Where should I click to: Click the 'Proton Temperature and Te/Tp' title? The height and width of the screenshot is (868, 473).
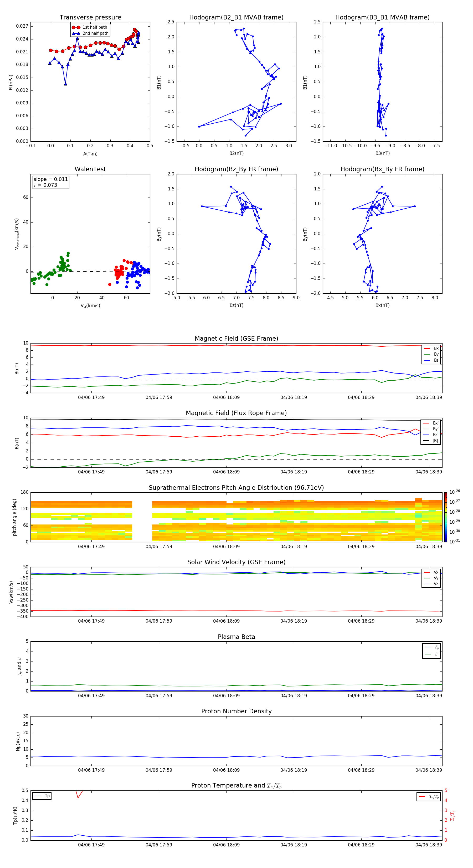236,785
